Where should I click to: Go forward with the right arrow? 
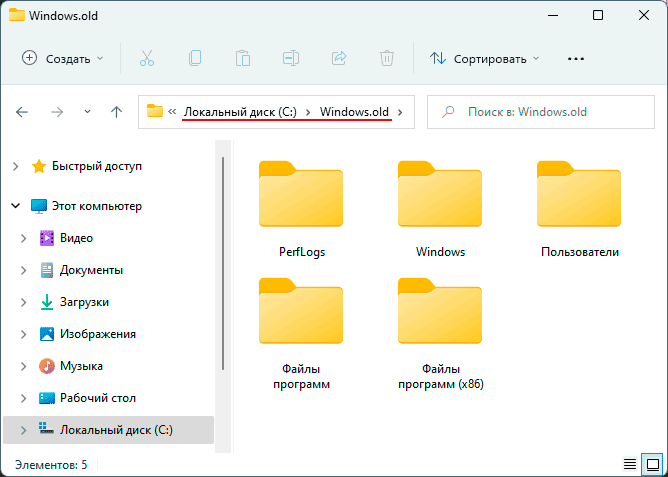pyautogui.click(x=57, y=112)
